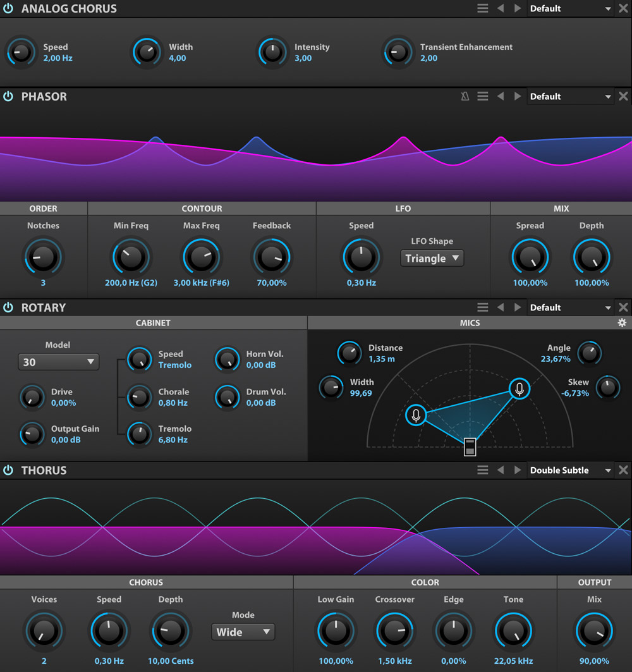Open Thorus Double Subtle preset dropdown
The image size is (632, 672).
pyautogui.click(x=570, y=470)
